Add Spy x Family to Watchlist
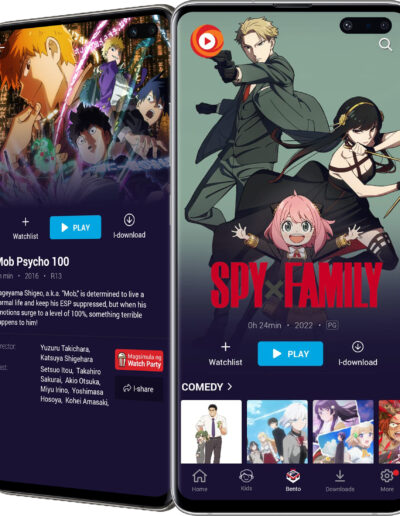This screenshot has height=516, width=400. [x=225, y=354]
